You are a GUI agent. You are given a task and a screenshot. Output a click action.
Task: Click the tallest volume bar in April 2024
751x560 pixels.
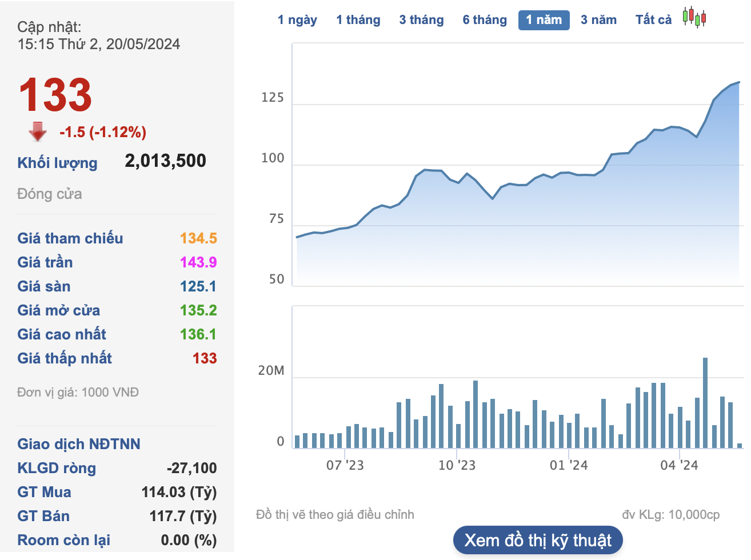tap(705, 403)
